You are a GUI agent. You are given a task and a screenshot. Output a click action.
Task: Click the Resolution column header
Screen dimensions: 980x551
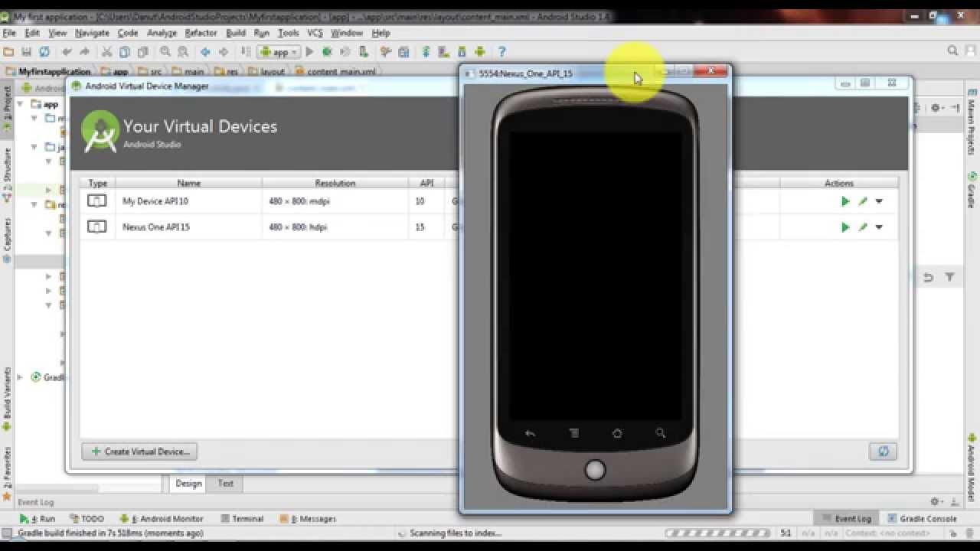[x=335, y=183]
